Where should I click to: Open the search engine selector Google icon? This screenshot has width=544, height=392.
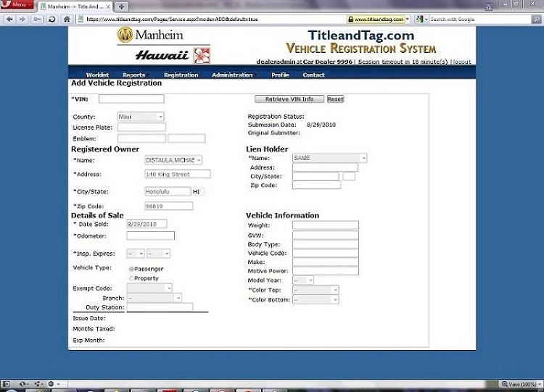click(419, 20)
